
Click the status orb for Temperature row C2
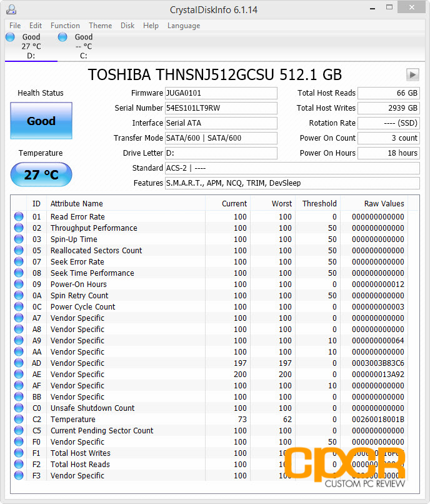[19, 419]
